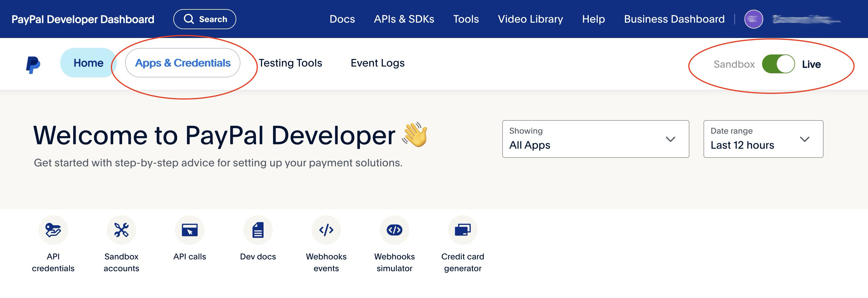Open the Sandbox accounts tools icon

pyautogui.click(x=121, y=230)
